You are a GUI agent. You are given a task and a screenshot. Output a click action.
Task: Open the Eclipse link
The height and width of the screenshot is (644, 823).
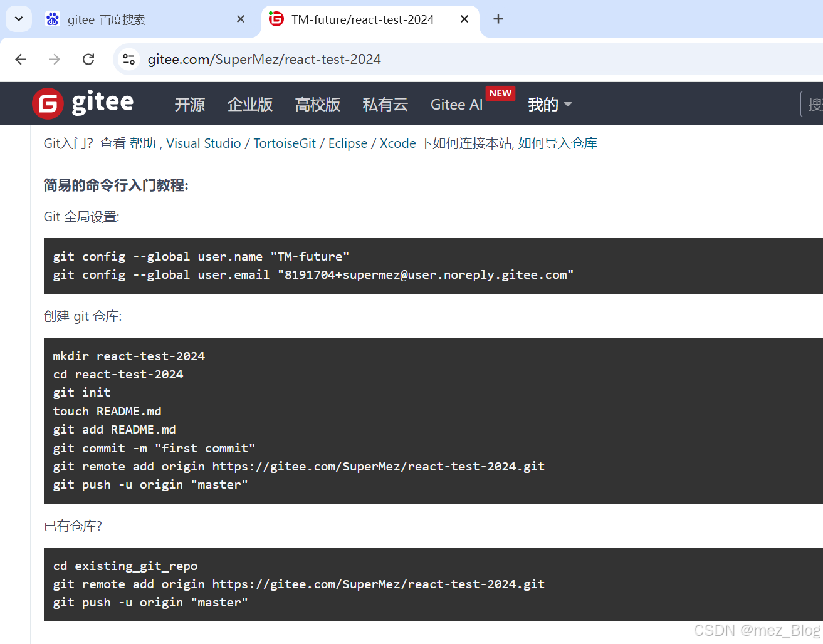coord(348,143)
